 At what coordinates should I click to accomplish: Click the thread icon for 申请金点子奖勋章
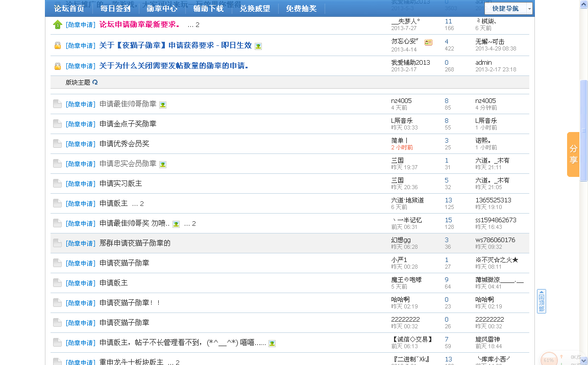tap(57, 123)
